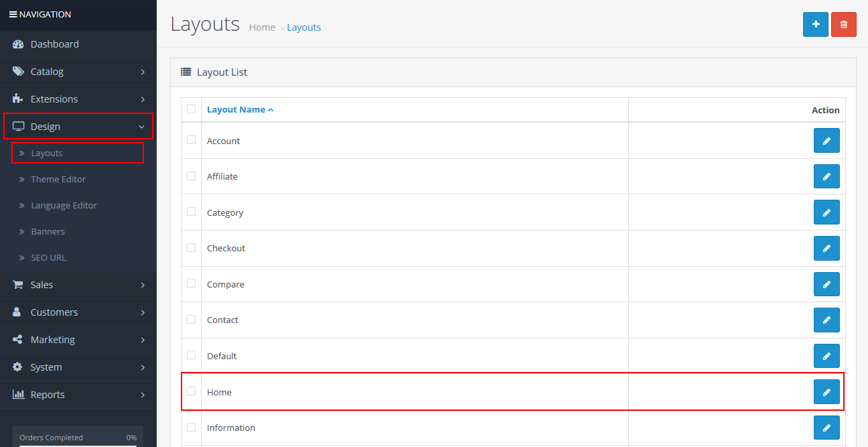This screenshot has height=447, width=868.
Task: Check the box beside the Affiliate layout row
Action: 192,176
